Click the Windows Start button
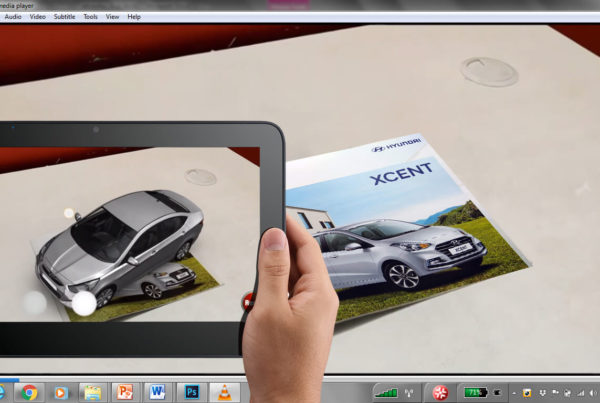 coord(3,391)
